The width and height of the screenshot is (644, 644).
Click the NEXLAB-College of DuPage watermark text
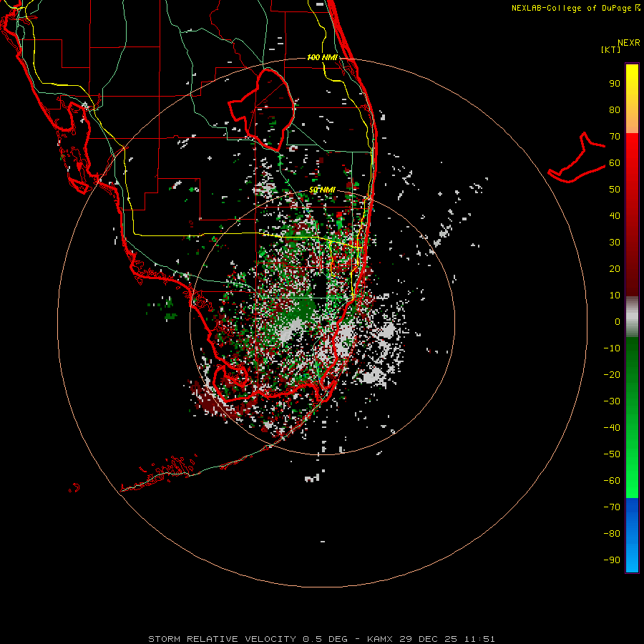click(x=576, y=8)
